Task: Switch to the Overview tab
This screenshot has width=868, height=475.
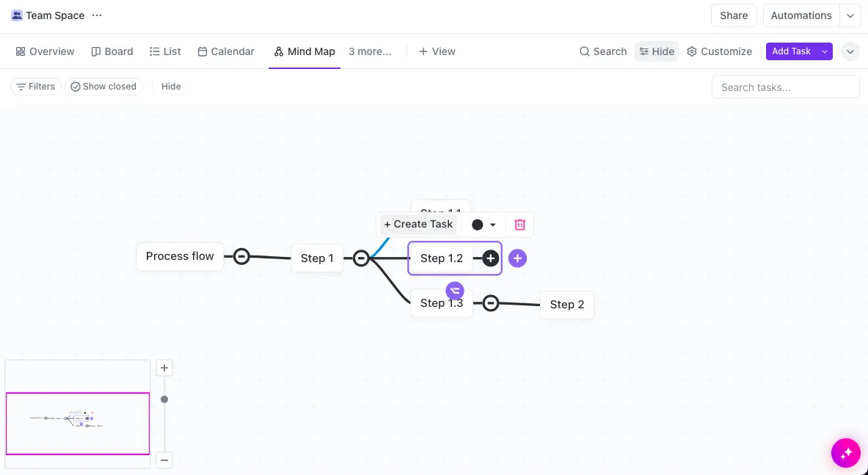Action: click(45, 51)
